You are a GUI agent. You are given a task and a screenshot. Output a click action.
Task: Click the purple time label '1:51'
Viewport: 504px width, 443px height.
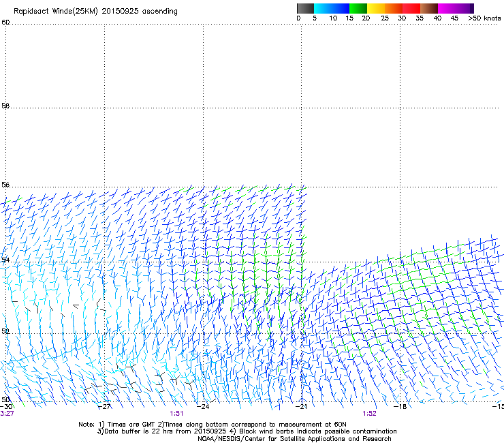coord(176,414)
